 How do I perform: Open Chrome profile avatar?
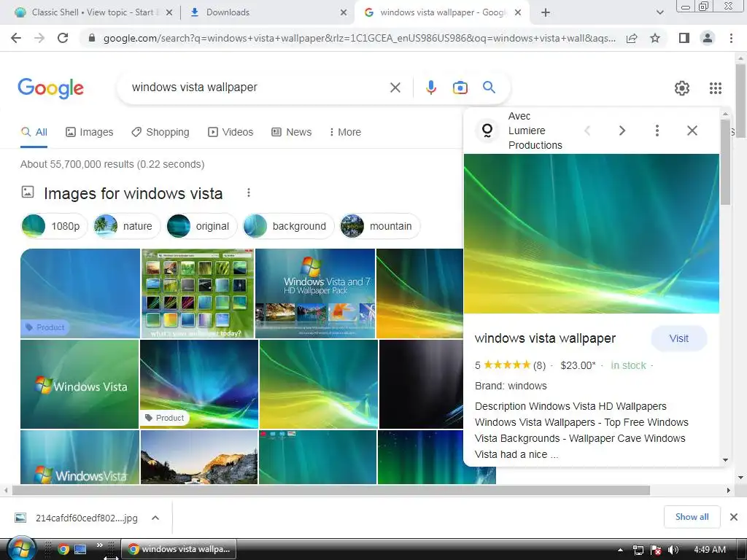click(x=708, y=38)
